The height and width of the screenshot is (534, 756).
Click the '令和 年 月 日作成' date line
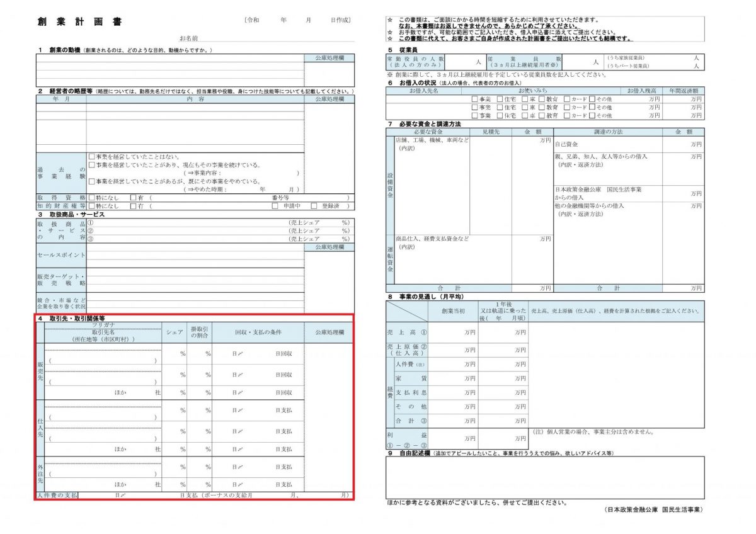click(x=298, y=20)
